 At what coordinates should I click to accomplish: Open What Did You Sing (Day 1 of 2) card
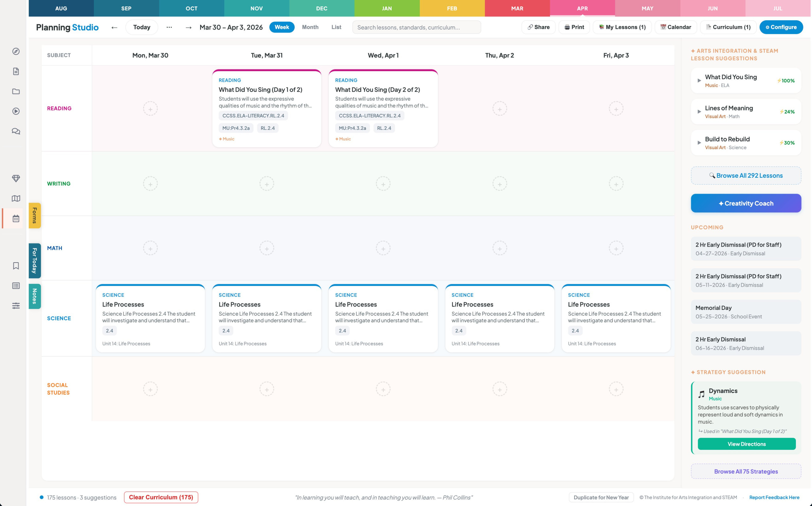click(267, 109)
